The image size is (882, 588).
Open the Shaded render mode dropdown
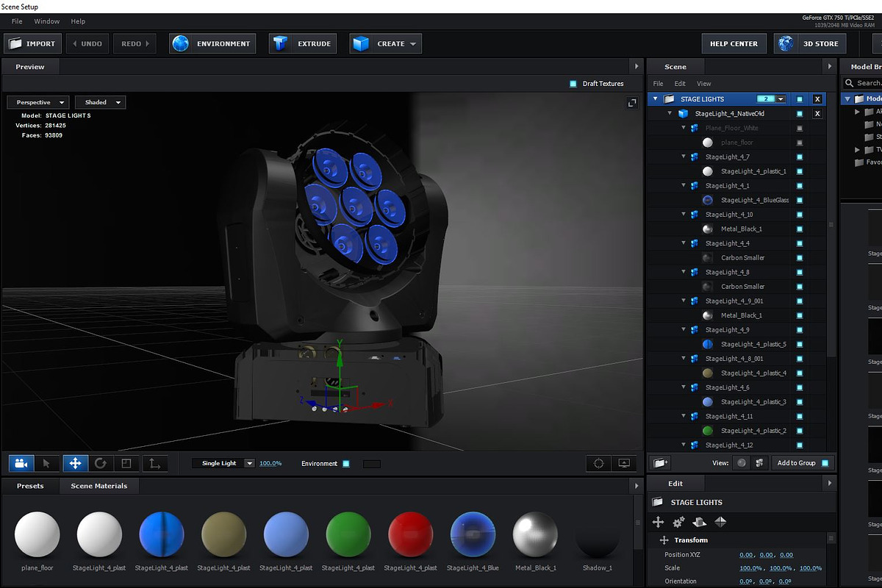(x=100, y=102)
